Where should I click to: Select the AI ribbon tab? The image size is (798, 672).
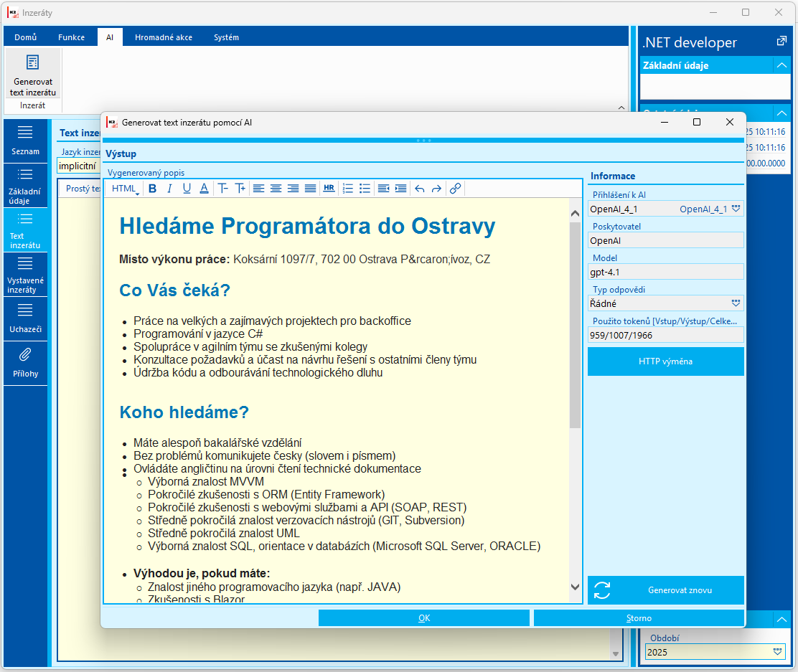[110, 37]
